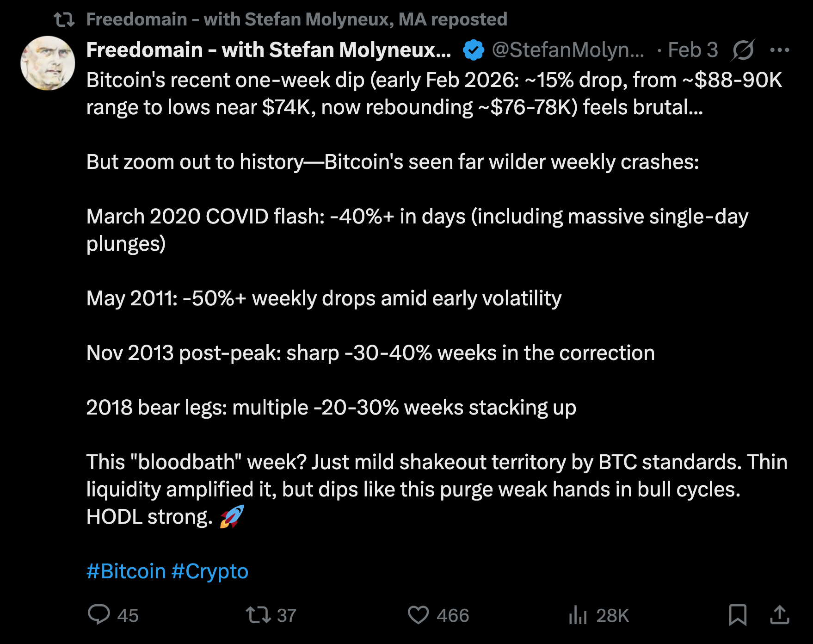Click the blue verified badge next to Freedomain
This screenshot has width=813, height=644.
[473, 50]
